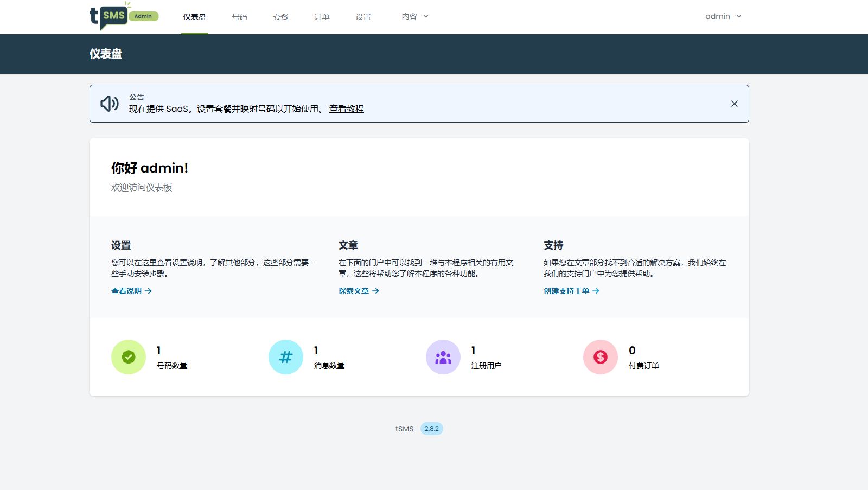868x490 pixels.
Task: Click 创建支持工单 link
Action: 571,291
